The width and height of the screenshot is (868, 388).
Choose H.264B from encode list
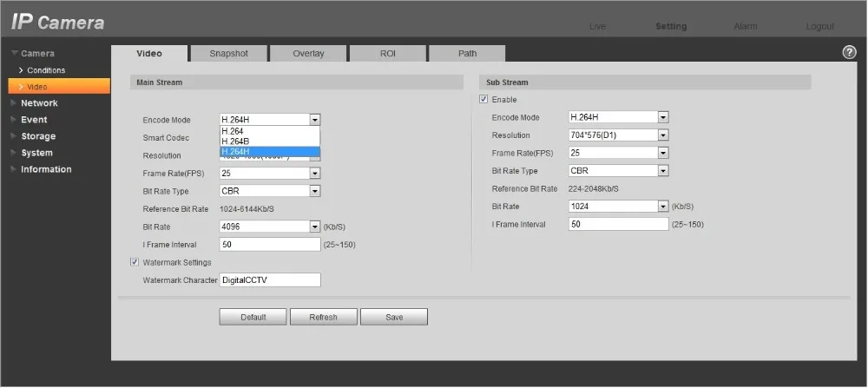tap(270, 141)
